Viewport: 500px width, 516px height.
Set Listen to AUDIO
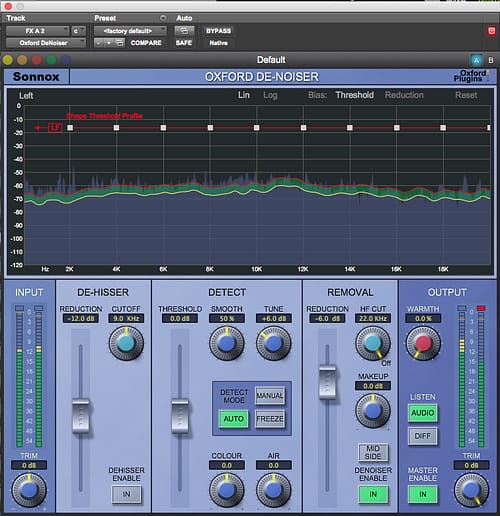(423, 413)
